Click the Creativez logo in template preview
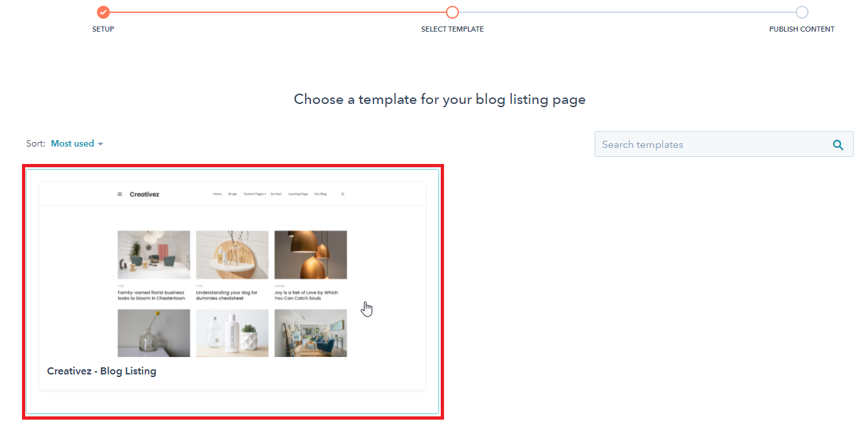Viewport: 868px width, 439px height. (x=144, y=194)
